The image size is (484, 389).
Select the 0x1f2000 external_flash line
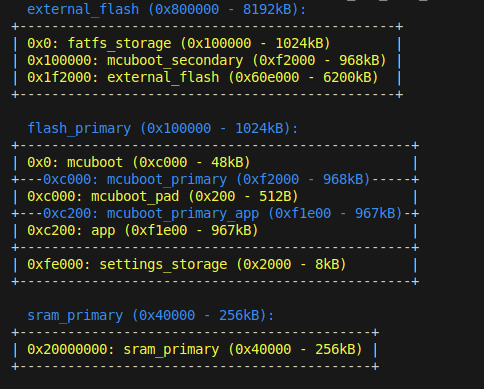coord(203,77)
